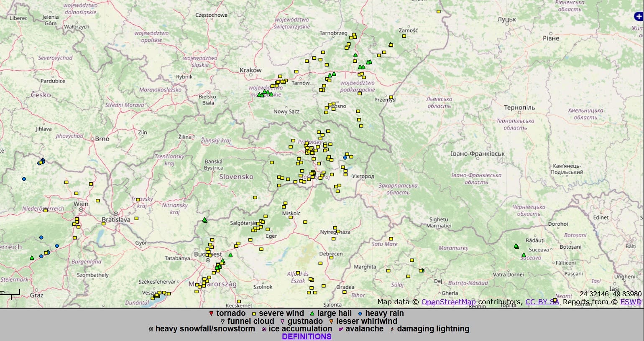Click the damaging lightning legend icon
This screenshot has height=341, width=644.
(x=392, y=329)
